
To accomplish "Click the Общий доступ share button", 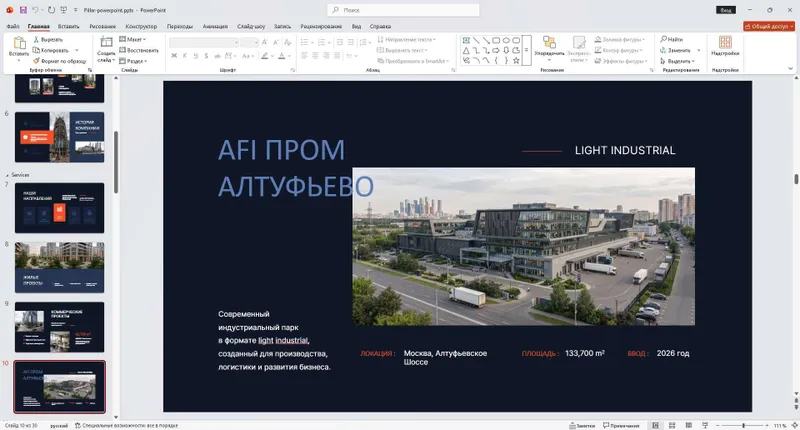I will pos(769,26).
